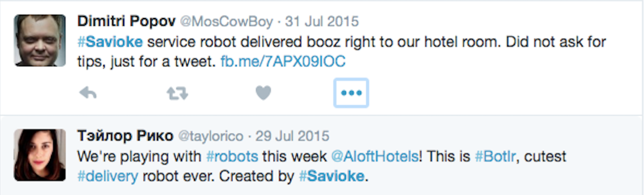
Task: Open Тэйлор Рико's profile photo
Action: (40, 155)
